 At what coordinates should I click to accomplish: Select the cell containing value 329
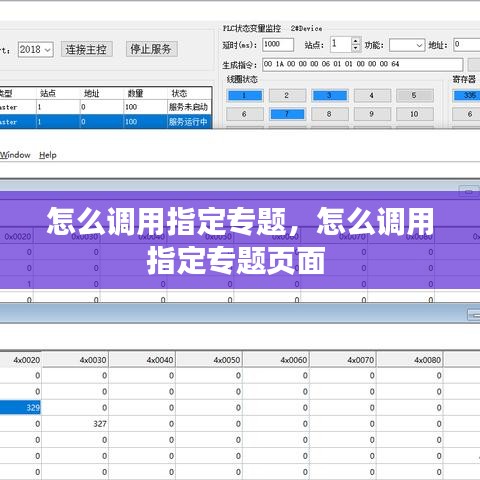(20, 408)
